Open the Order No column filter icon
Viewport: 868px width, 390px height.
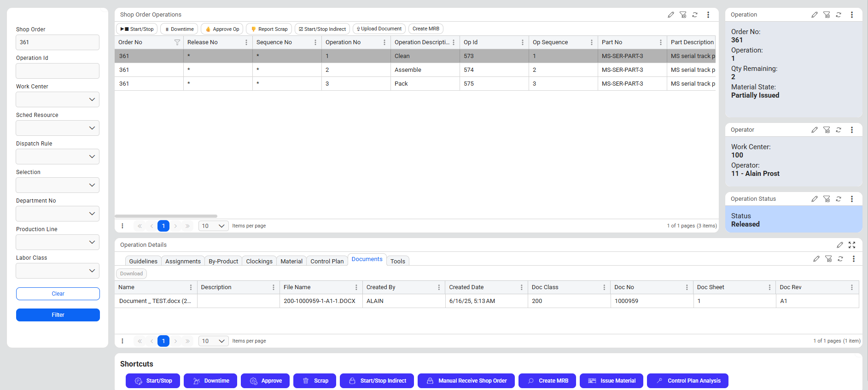[177, 42]
